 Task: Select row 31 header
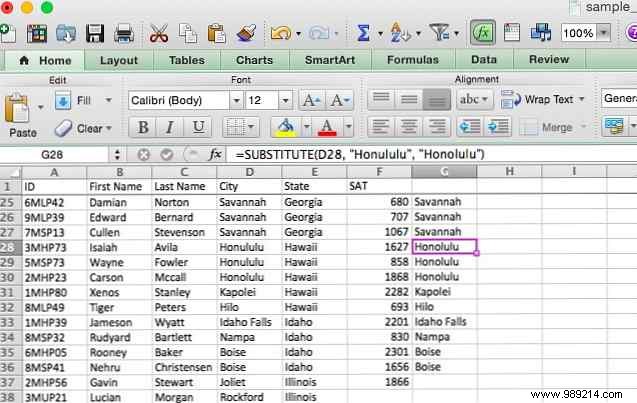click(10, 292)
